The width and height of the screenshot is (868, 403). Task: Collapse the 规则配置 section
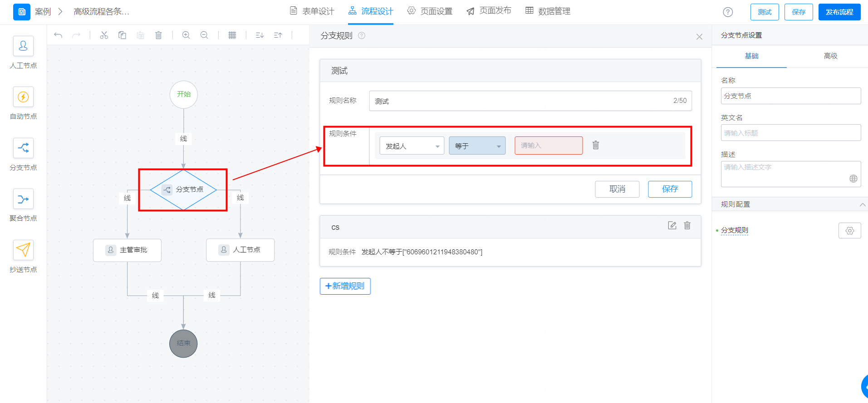(862, 204)
